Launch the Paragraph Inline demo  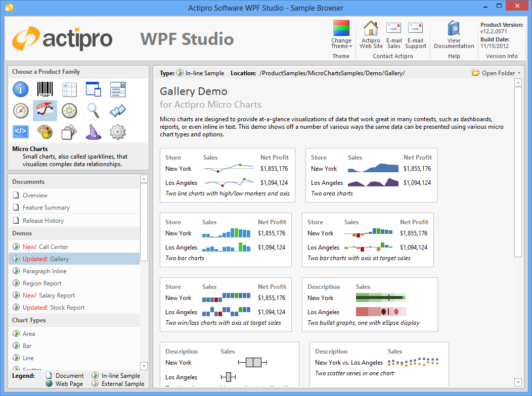pyautogui.click(x=74, y=271)
